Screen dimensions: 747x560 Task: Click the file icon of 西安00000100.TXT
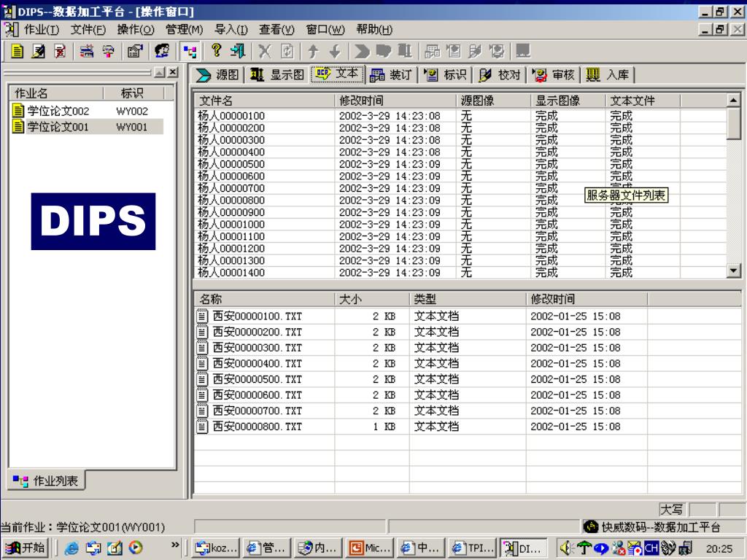coord(203,316)
